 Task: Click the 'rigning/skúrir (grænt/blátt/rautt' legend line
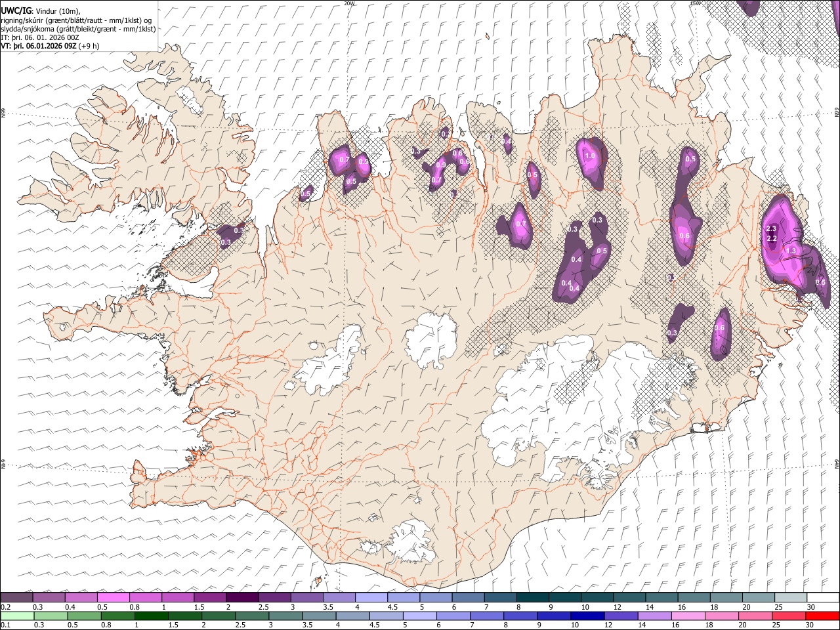click(x=76, y=20)
